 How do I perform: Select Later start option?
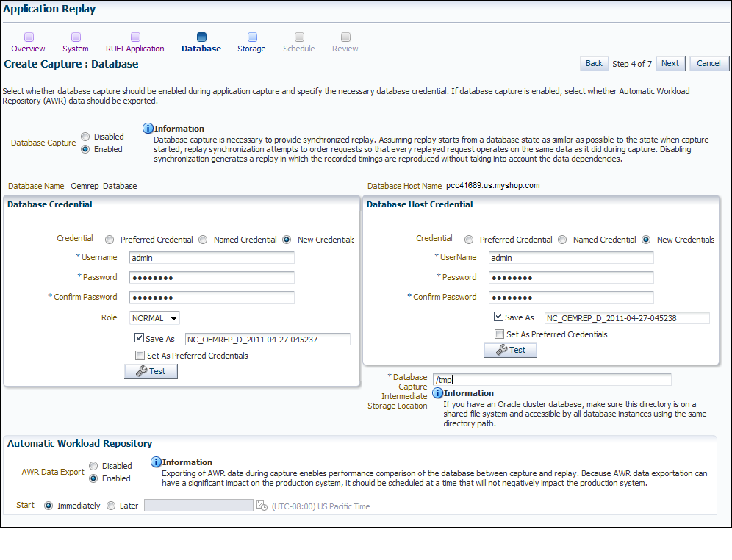(111, 506)
